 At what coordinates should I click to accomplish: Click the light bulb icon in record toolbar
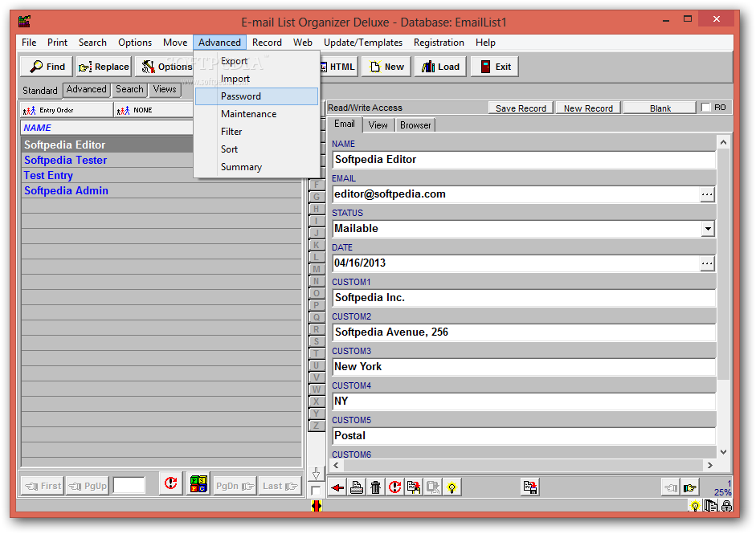452,487
